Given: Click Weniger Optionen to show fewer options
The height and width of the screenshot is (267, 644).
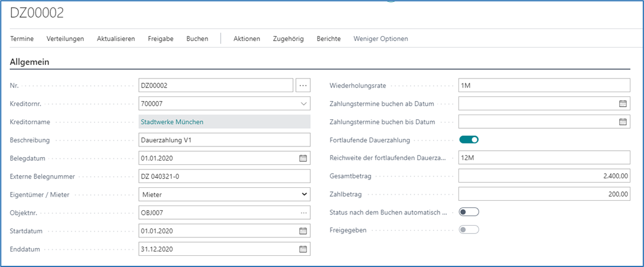Looking at the screenshot, I should [x=380, y=39].
